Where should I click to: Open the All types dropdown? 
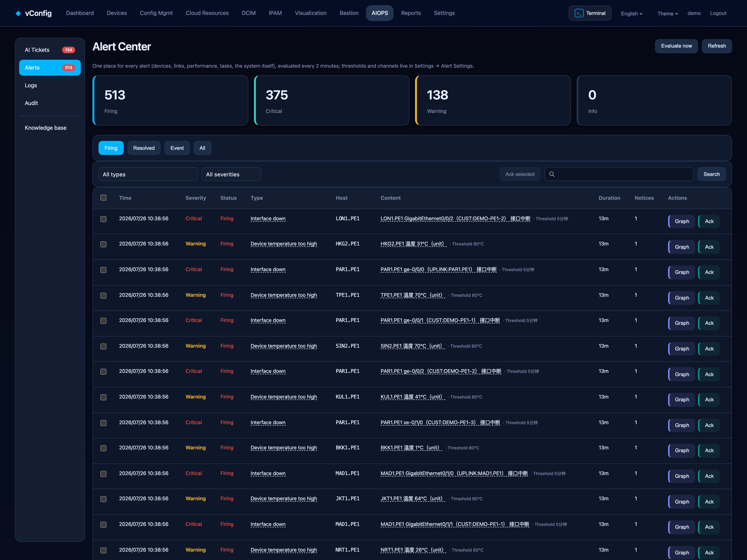coord(148,174)
